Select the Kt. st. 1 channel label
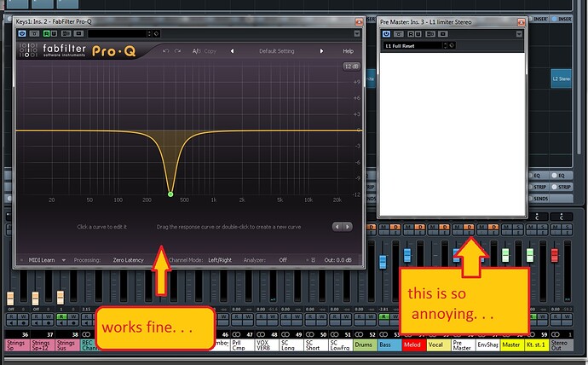Viewport: 588px width, 365px height. [x=537, y=345]
